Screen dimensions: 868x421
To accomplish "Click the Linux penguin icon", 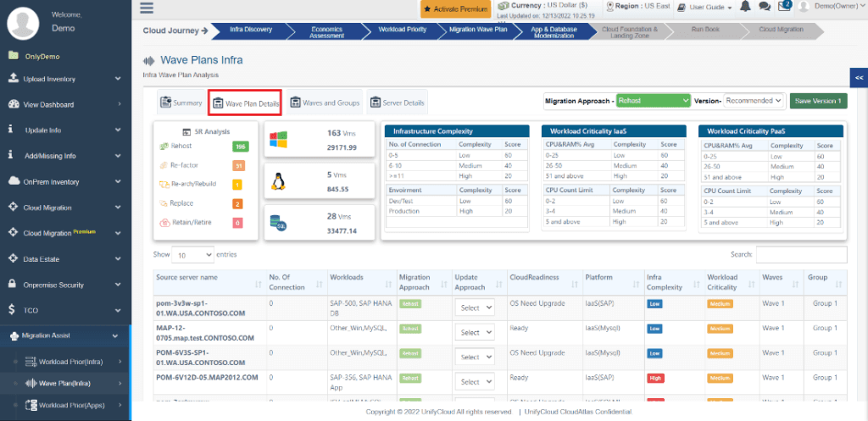I will coord(278,181).
